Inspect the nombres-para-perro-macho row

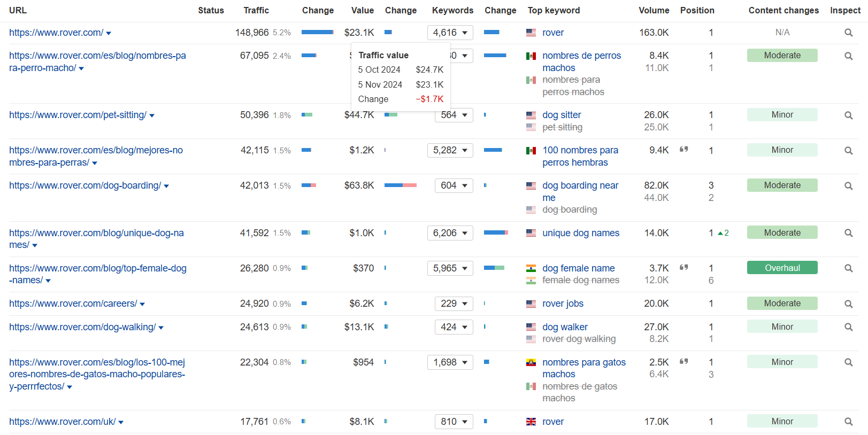click(848, 56)
